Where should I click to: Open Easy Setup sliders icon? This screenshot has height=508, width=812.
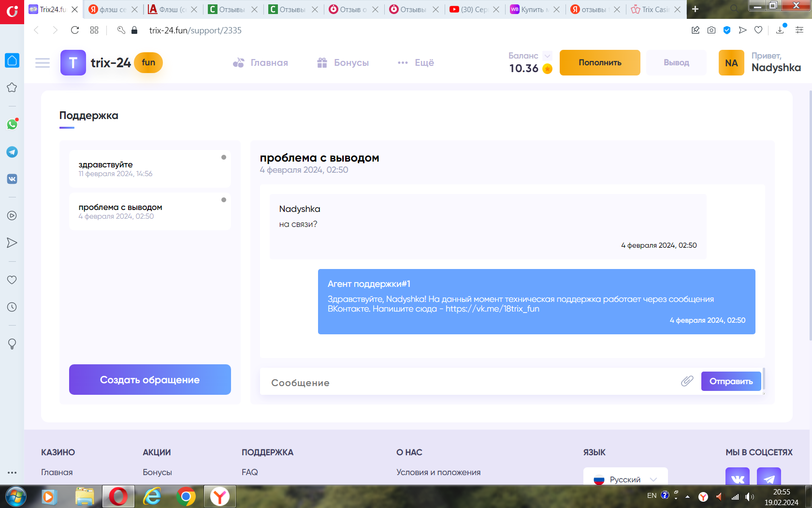coord(799,30)
